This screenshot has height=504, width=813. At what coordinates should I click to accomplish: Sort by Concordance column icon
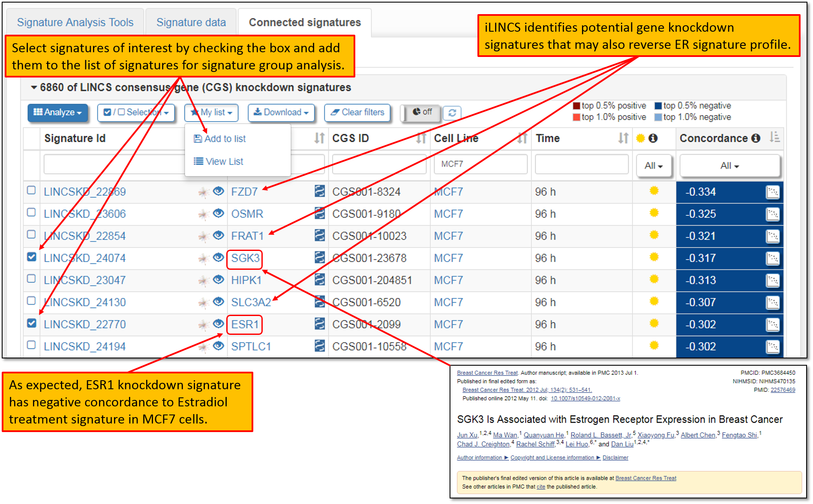click(x=774, y=137)
